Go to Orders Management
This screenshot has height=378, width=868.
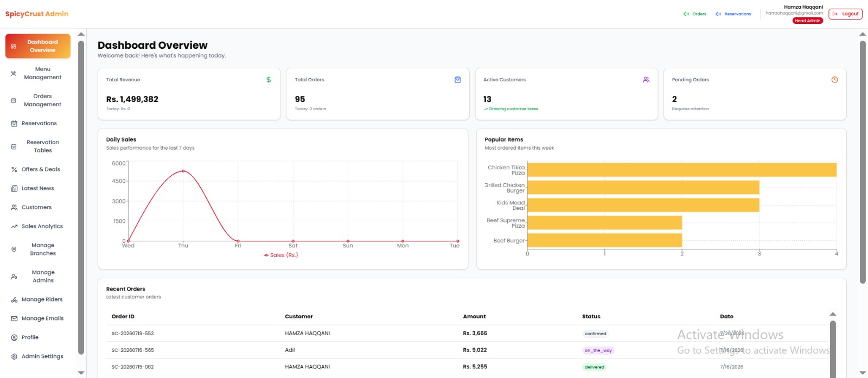coord(38,100)
